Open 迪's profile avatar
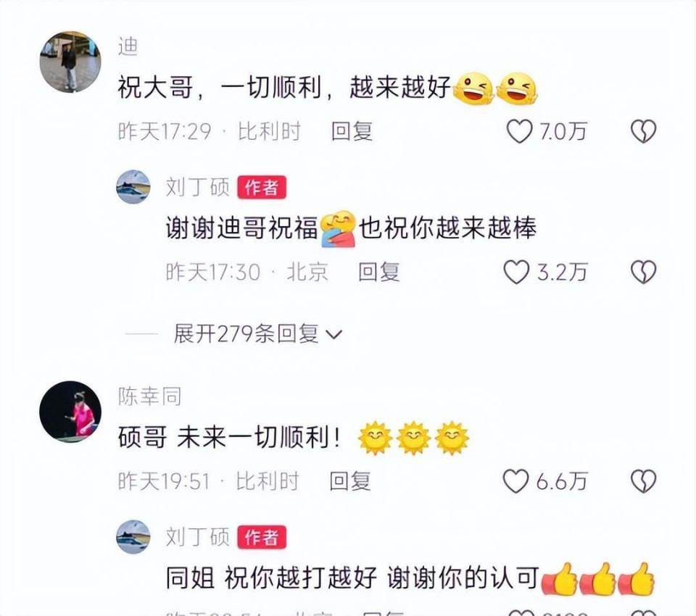Screen dimensions: 696x616 tap(70, 62)
